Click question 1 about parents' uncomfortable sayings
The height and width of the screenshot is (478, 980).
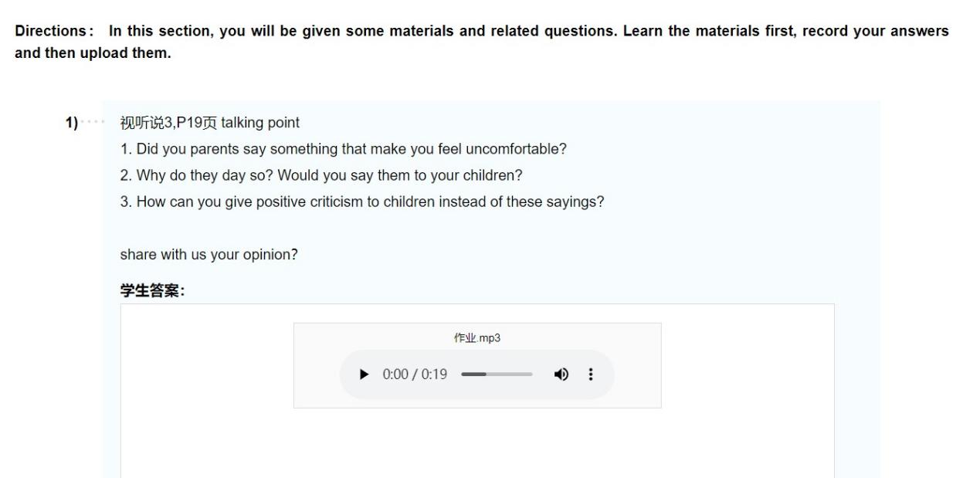point(343,149)
